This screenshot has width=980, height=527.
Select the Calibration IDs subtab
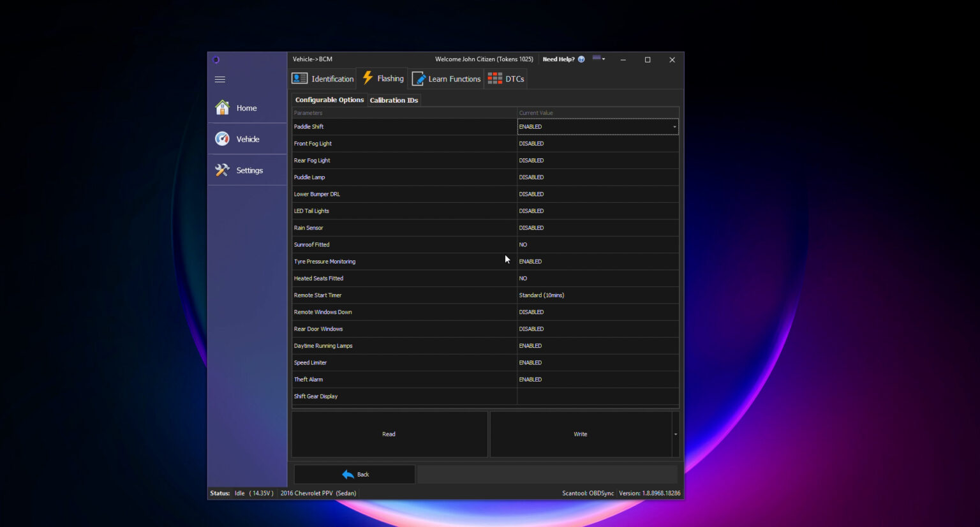tap(394, 100)
